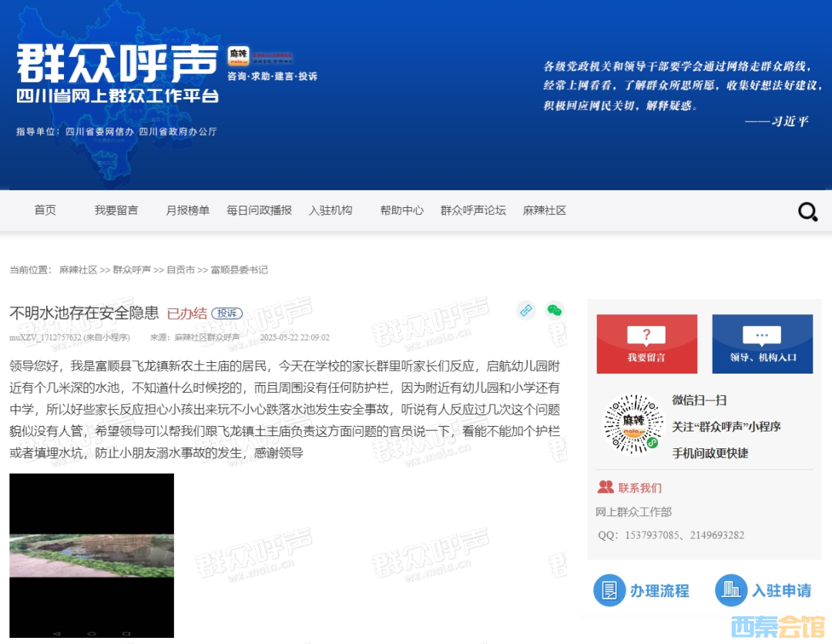Viewport: 832px width, 644px height.
Task: Click the 手机问政更快捷 text
Action: coord(710,453)
